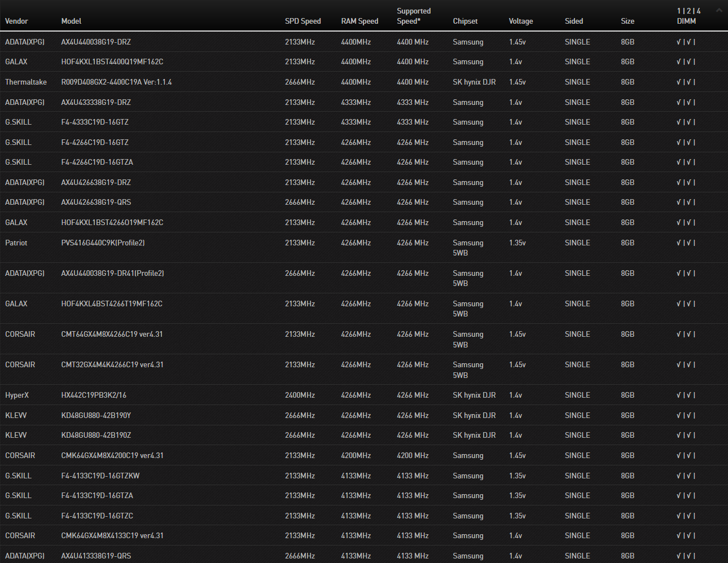Select model F4-4133C19D-16GTZKW
Viewport: 728px width, 563px height.
coord(100,476)
